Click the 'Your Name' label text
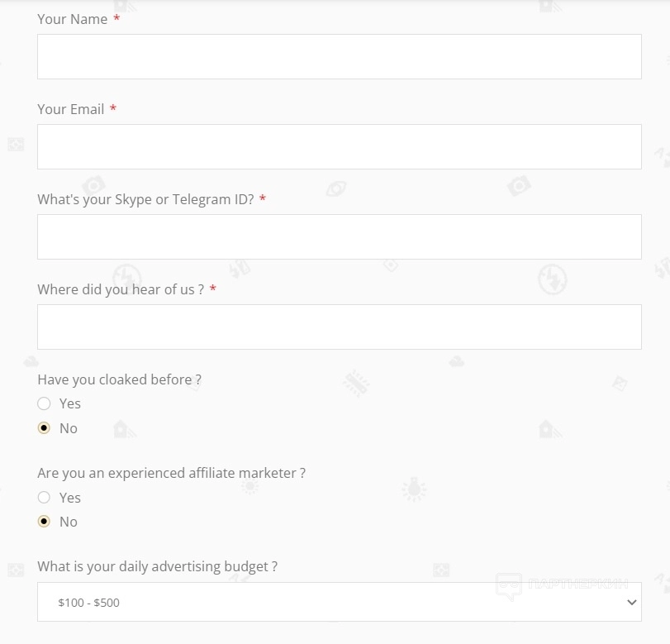 click(x=72, y=19)
